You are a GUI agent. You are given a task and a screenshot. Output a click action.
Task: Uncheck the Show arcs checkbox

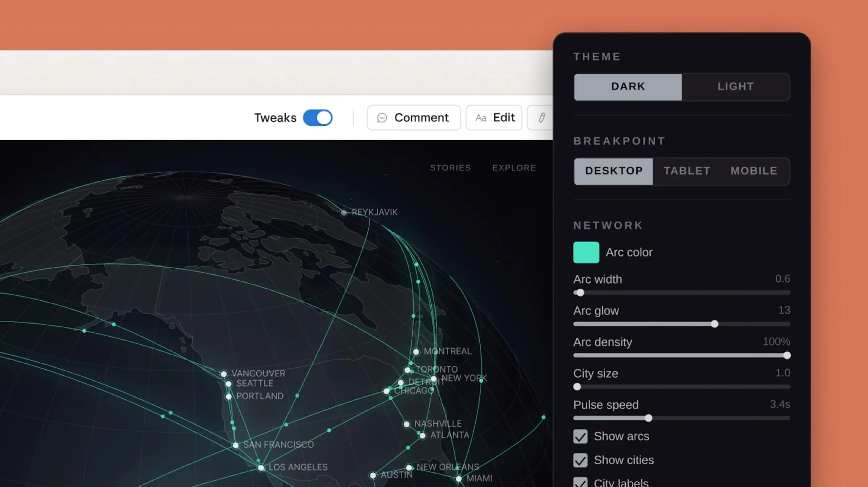[x=580, y=437]
